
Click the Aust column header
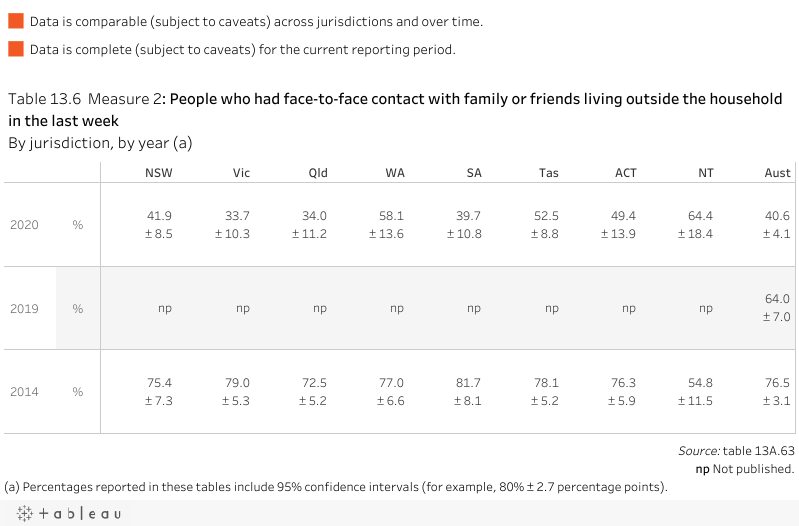coord(777,173)
